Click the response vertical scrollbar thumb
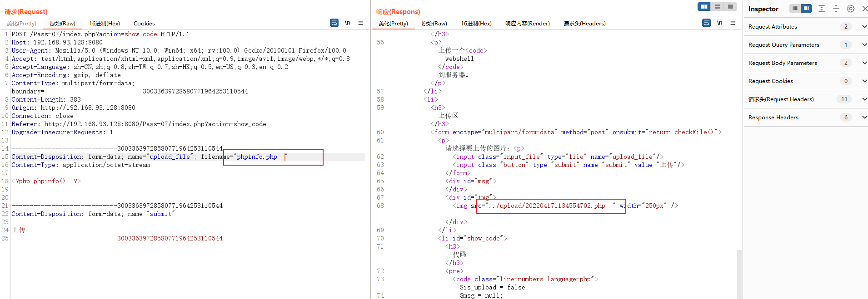 tap(739, 274)
